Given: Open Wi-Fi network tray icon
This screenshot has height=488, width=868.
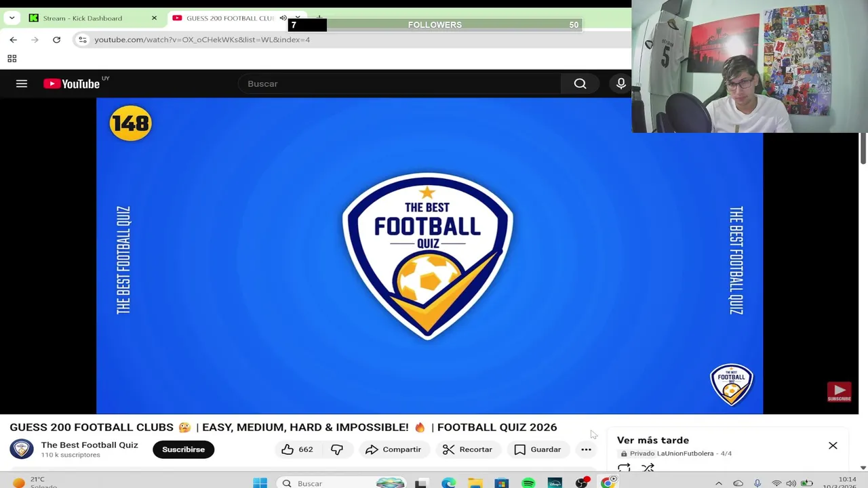Looking at the screenshot, I should pyautogui.click(x=776, y=483).
